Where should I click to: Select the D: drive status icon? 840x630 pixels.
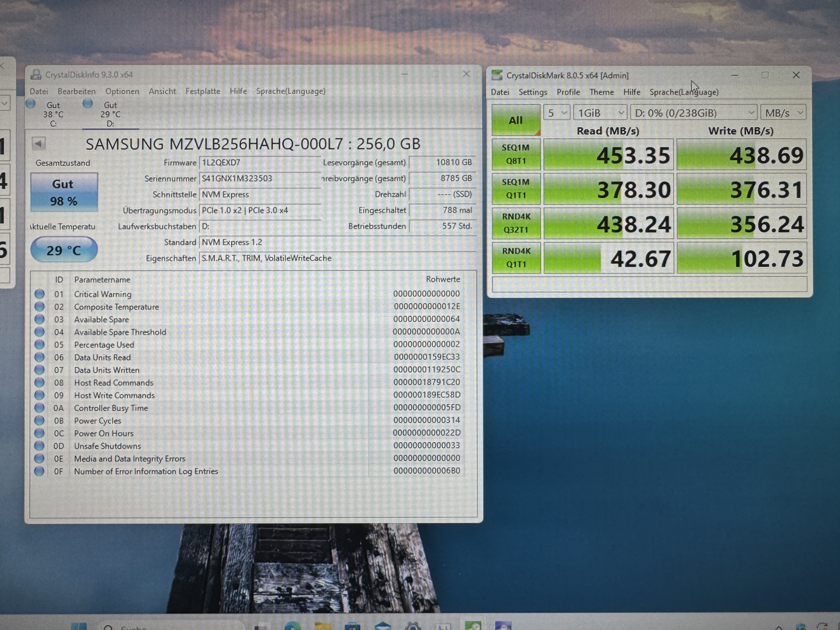coord(88,103)
